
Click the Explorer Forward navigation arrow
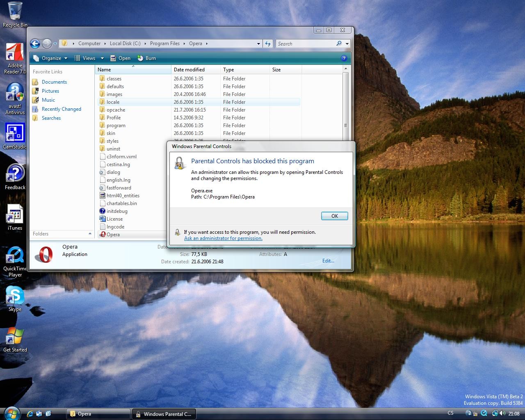47,43
